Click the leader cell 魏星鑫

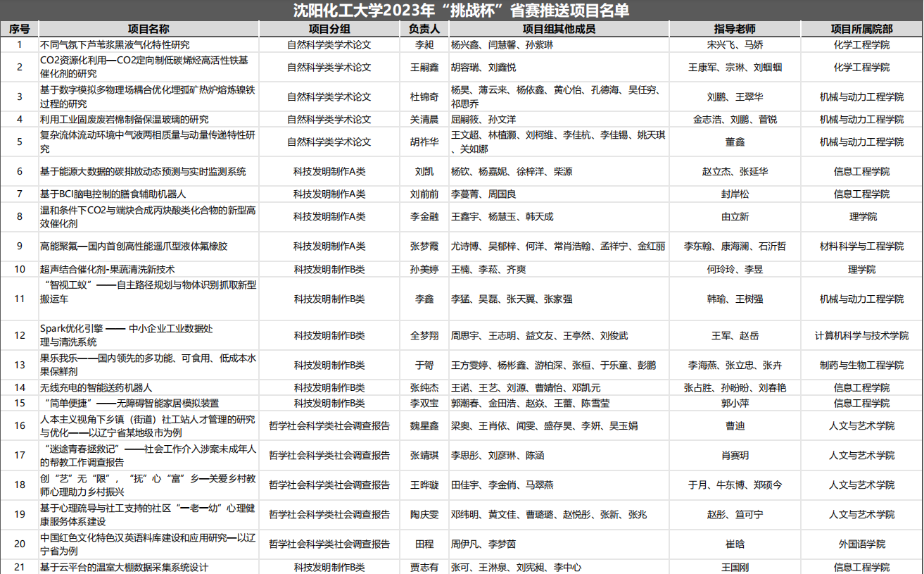pos(424,426)
